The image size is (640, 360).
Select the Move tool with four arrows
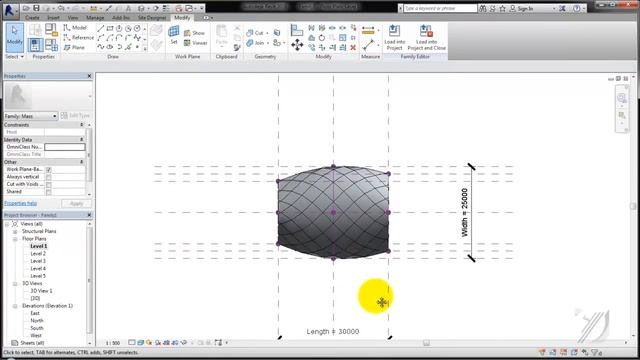(297, 44)
